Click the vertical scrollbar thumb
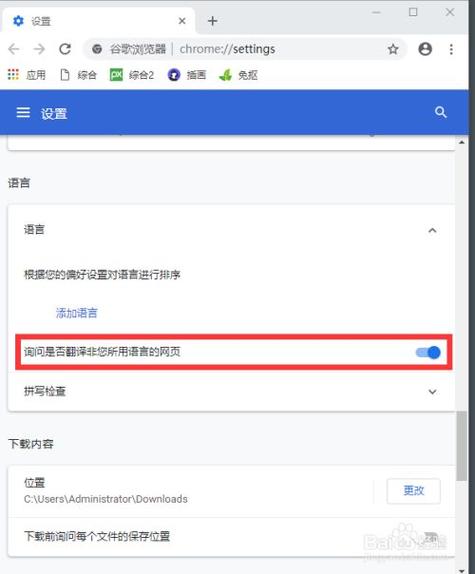475x574 pixels. 461,446
